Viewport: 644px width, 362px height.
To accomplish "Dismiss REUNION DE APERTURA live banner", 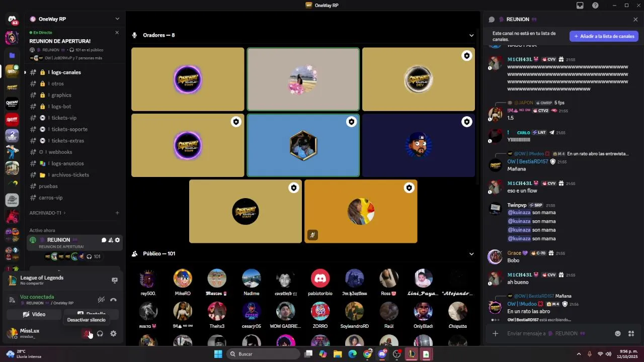I will [x=117, y=32].
